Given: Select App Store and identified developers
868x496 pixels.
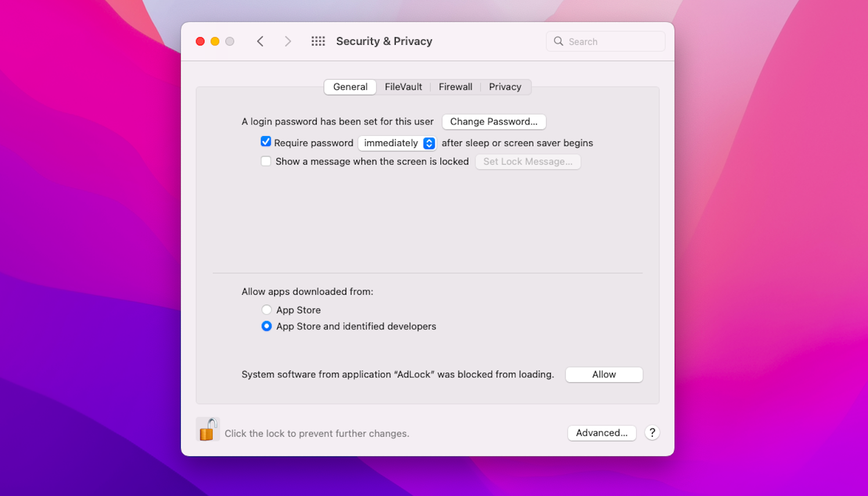Looking at the screenshot, I should click(267, 326).
